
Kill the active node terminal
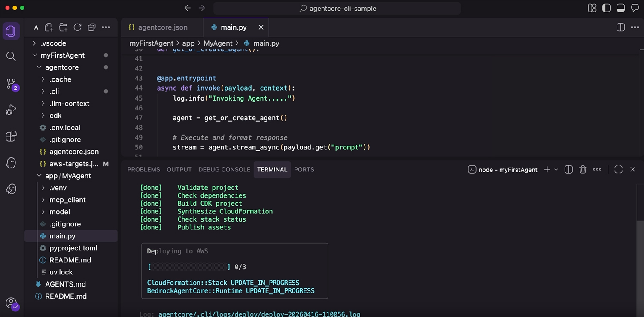[583, 169]
